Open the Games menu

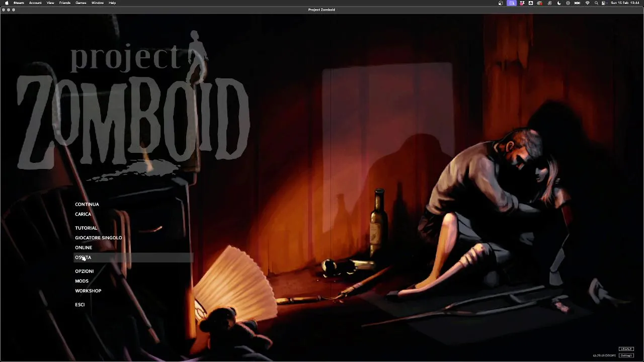pyautogui.click(x=81, y=3)
